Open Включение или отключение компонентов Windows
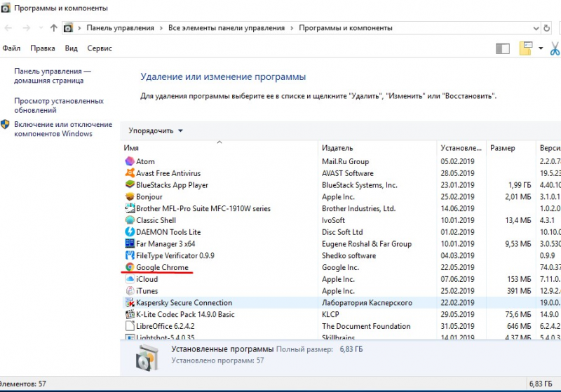561x392 pixels. pos(63,129)
